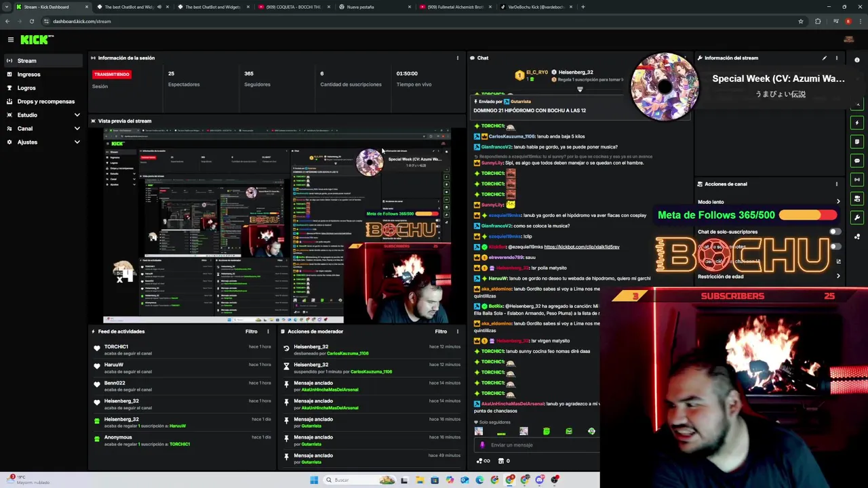Open Acciones de canal three-dot menu
868x488 pixels.
[x=837, y=184]
